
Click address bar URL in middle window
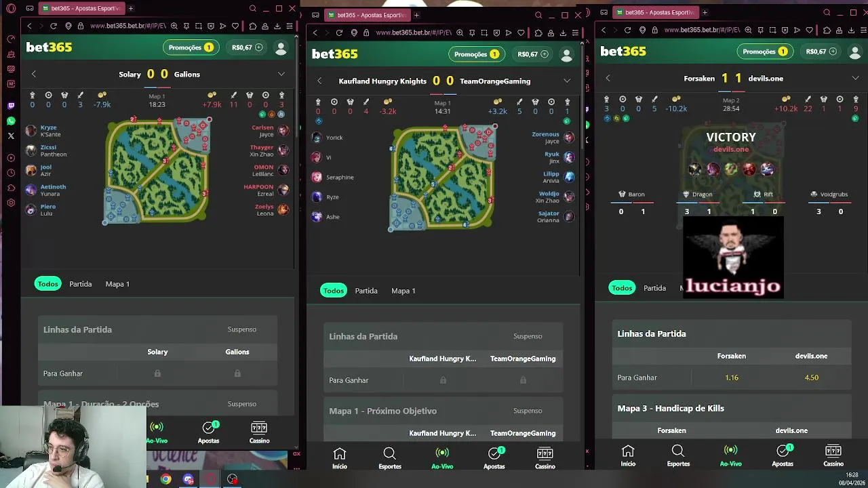point(413,33)
